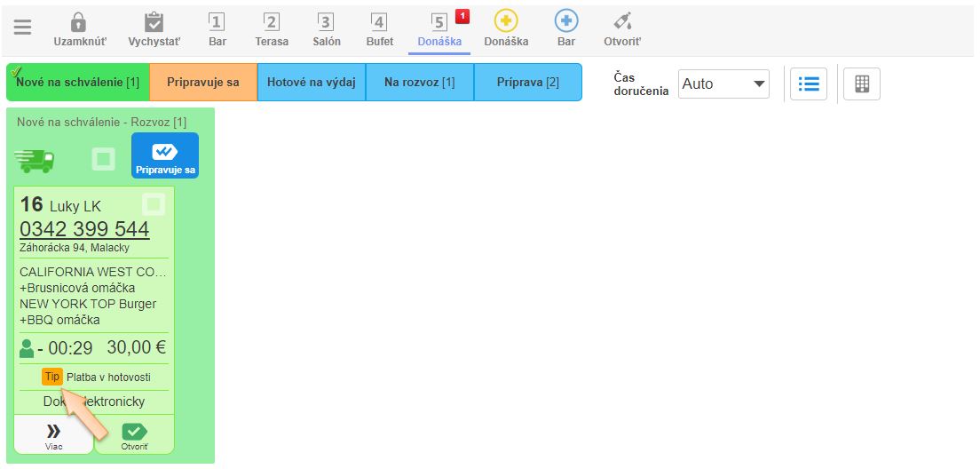The width and height of the screenshot is (980, 469).
Task: Click the orange Tip label
Action: tap(52, 377)
